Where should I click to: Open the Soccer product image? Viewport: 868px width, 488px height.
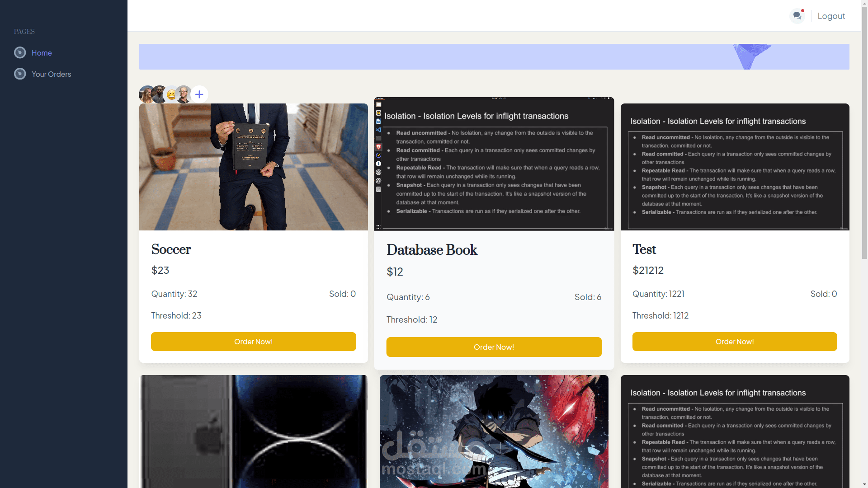click(x=253, y=167)
